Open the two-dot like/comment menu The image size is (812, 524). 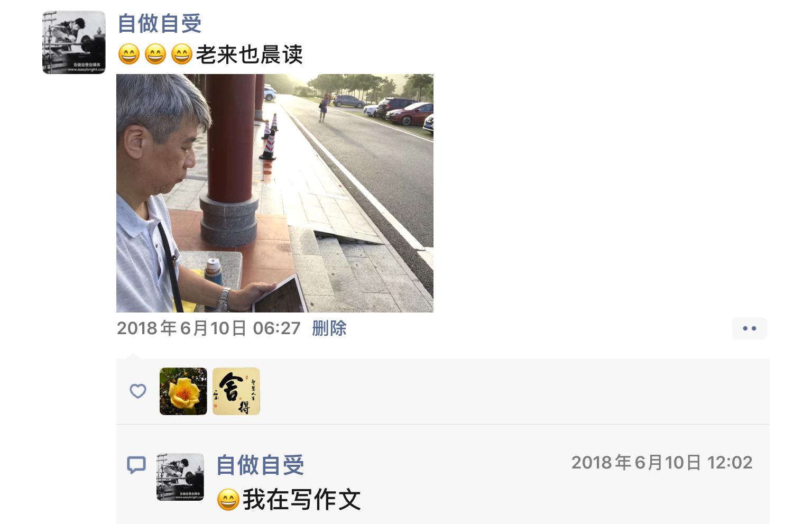tap(750, 328)
